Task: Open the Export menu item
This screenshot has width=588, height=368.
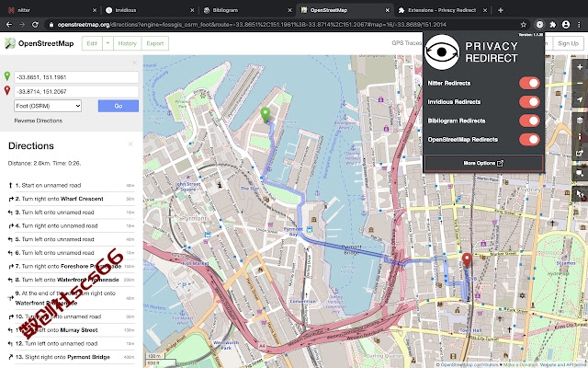Action: coord(155,43)
